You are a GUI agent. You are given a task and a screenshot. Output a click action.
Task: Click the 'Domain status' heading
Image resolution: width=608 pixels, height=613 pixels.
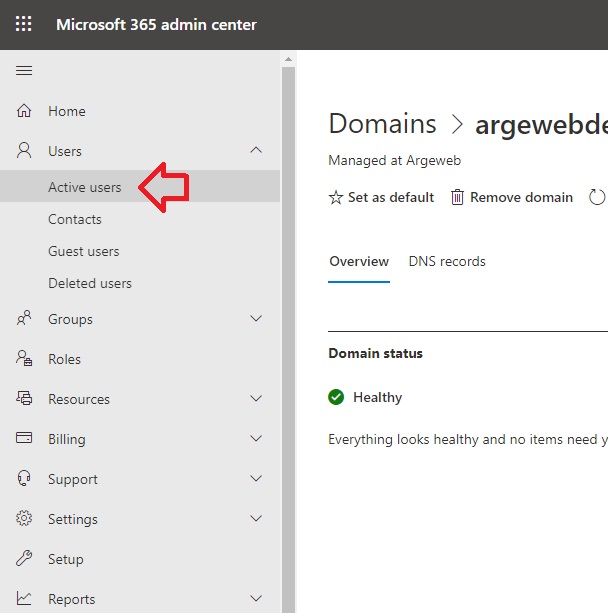pos(375,353)
